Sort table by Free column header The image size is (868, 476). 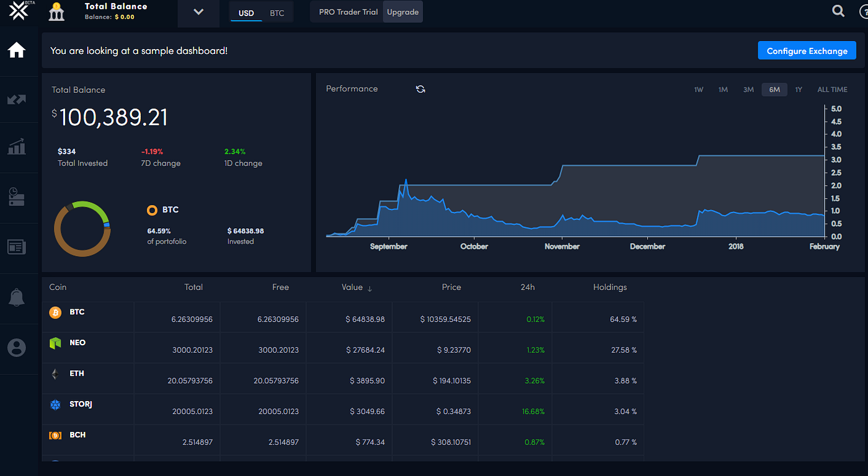click(280, 288)
